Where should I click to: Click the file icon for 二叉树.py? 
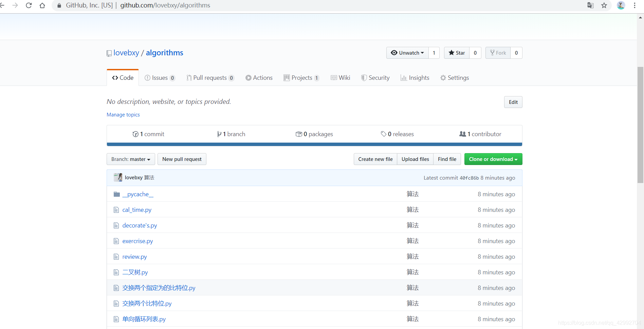pyautogui.click(x=116, y=272)
